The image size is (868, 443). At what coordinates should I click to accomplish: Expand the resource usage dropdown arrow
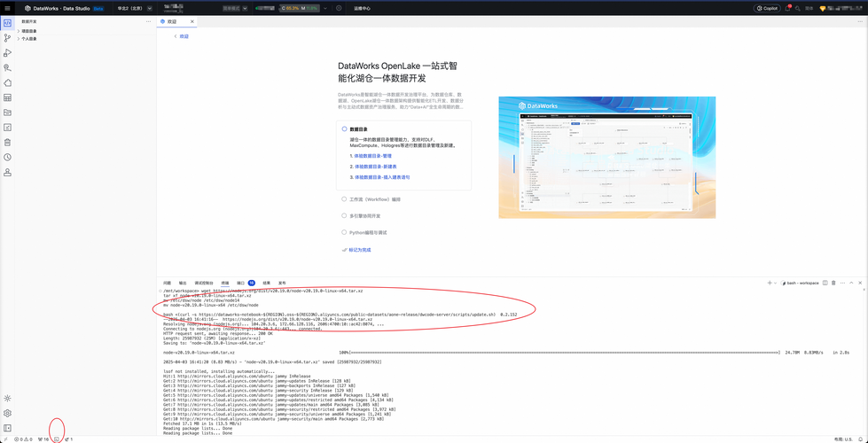pyautogui.click(x=325, y=8)
